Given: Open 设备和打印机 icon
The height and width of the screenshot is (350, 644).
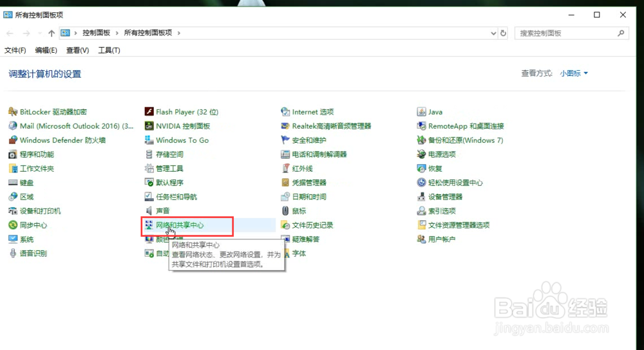Looking at the screenshot, I should point(13,211).
